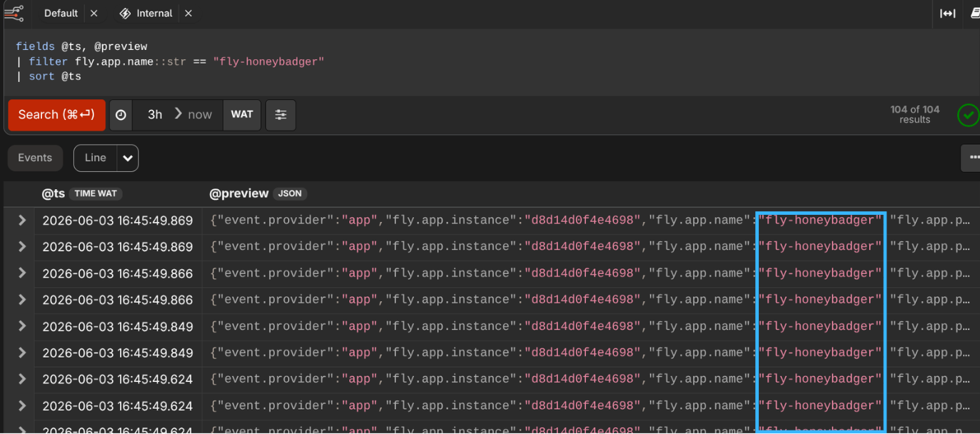Open the query settings sliders icon
980x434 pixels.
(281, 115)
